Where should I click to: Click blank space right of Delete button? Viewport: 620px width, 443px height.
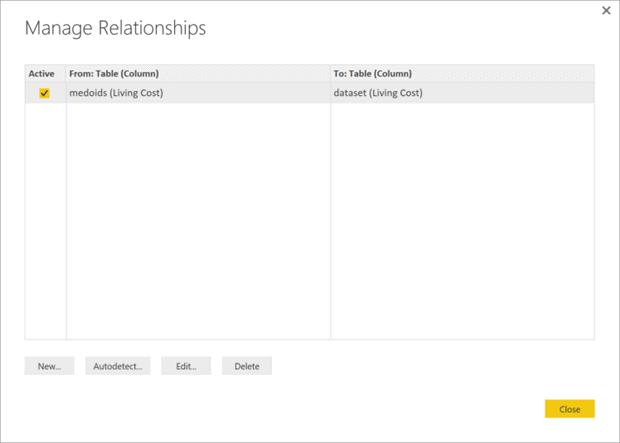tap(420, 366)
